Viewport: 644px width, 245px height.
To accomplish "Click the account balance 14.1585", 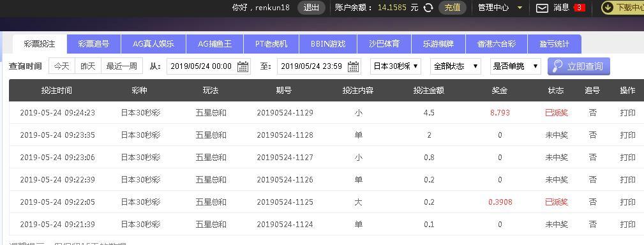I will coord(392,8).
